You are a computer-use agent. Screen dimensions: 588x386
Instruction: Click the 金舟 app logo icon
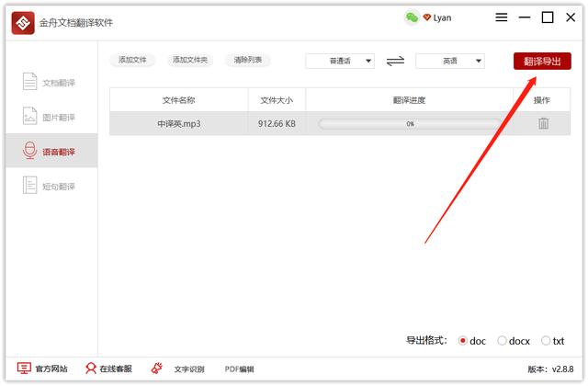pos(23,21)
